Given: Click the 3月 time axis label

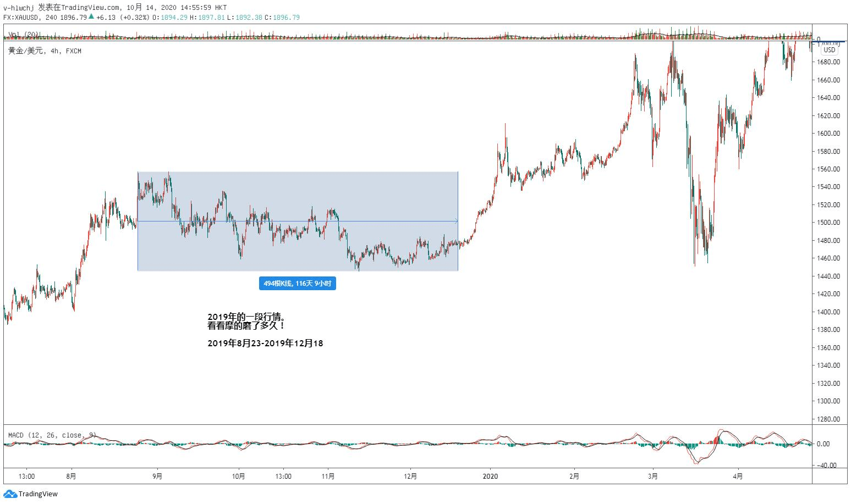Looking at the screenshot, I should 653,477.
